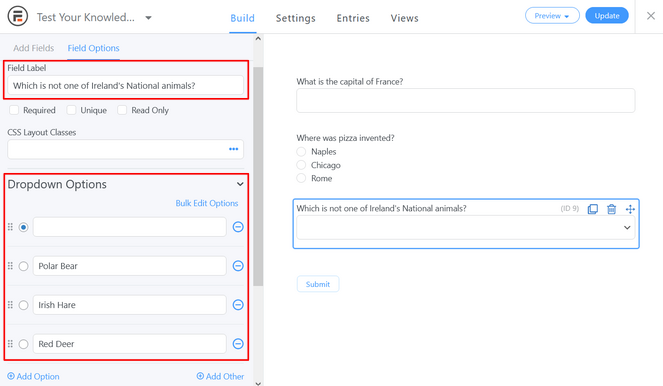
Task: Enable the Required checkbox
Action: click(x=14, y=110)
